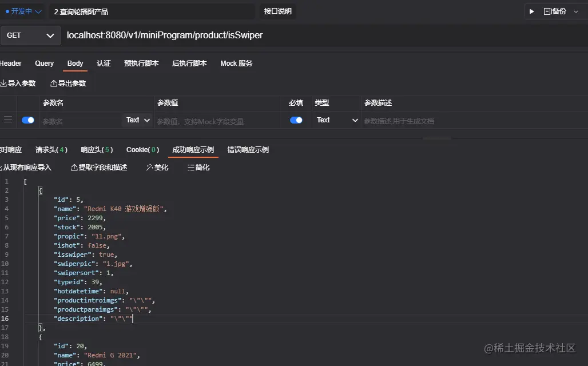Switch to the 实时响应 tab
The width and height of the screenshot is (588, 366).
[x=11, y=150]
